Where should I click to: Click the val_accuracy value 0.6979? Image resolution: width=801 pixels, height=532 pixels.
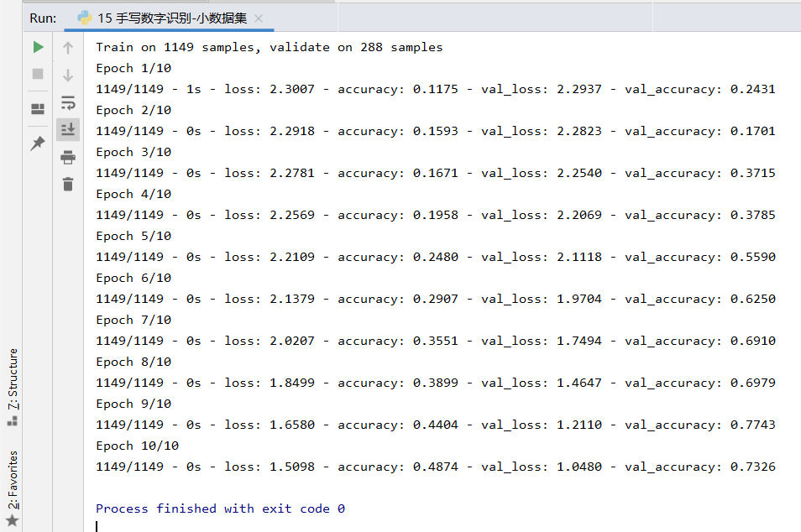point(753,383)
